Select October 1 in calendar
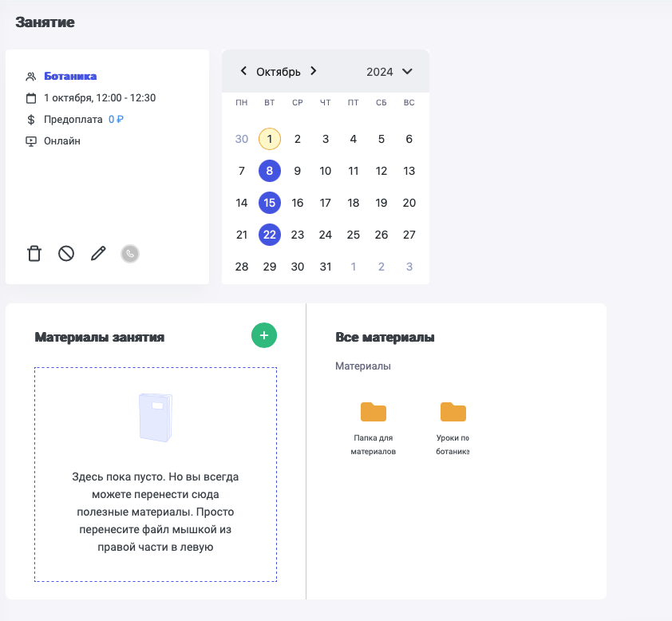This screenshot has width=672, height=621. [x=270, y=139]
